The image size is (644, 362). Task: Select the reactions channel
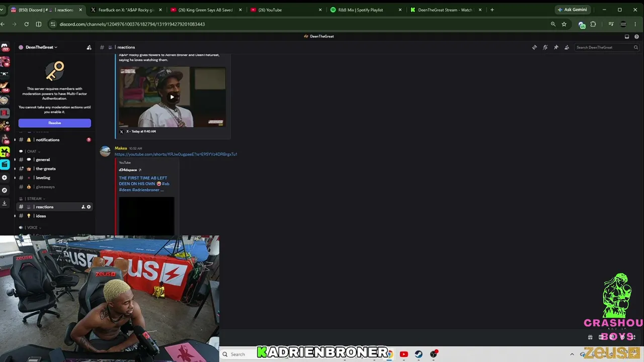click(55, 207)
